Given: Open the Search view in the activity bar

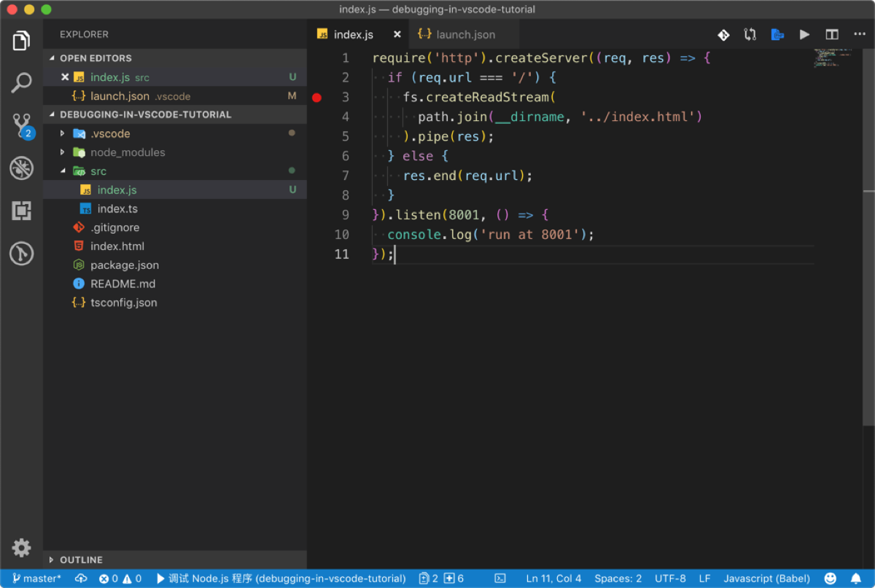Looking at the screenshot, I should [21, 82].
